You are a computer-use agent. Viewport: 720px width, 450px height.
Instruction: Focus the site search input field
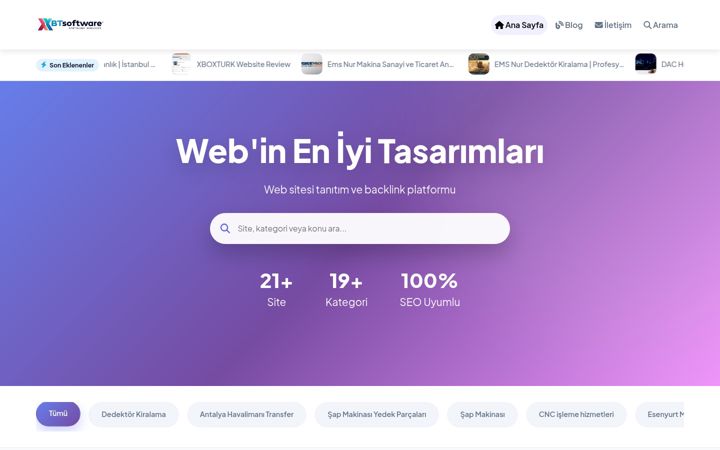pyautogui.click(x=360, y=228)
